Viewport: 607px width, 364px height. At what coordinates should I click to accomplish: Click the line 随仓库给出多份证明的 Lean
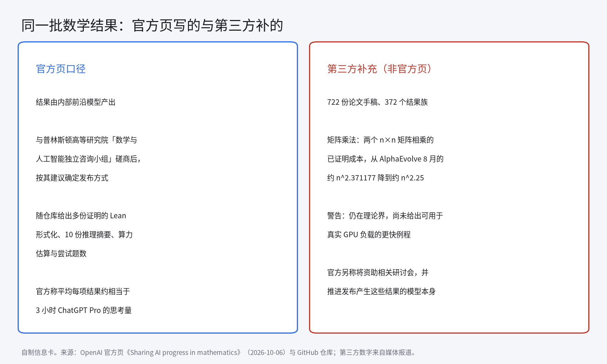[x=81, y=216]
